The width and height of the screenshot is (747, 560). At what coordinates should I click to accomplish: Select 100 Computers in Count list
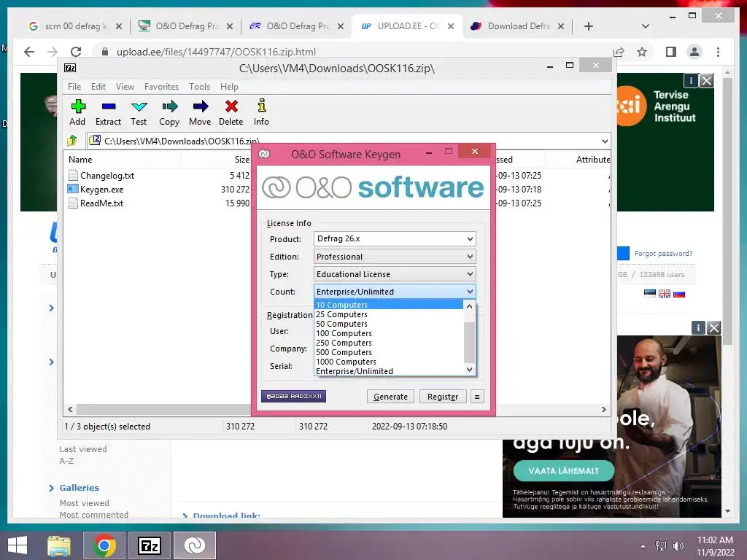click(388, 333)
